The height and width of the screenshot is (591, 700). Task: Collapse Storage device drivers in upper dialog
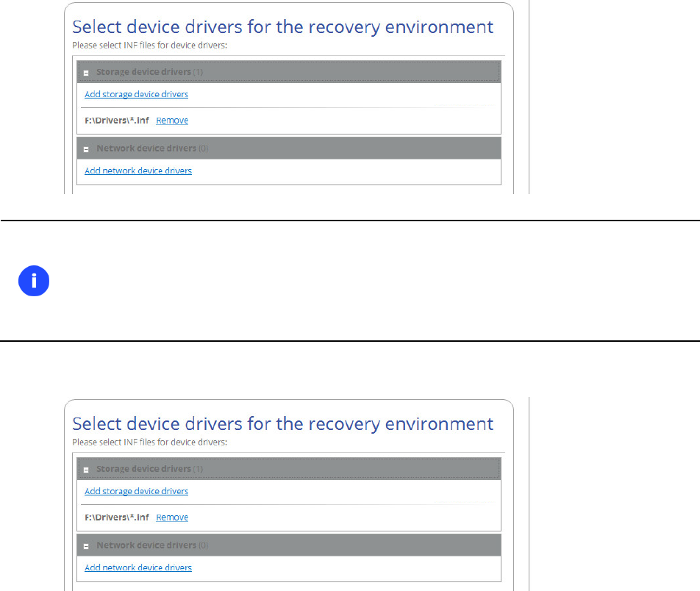(86, 73)
